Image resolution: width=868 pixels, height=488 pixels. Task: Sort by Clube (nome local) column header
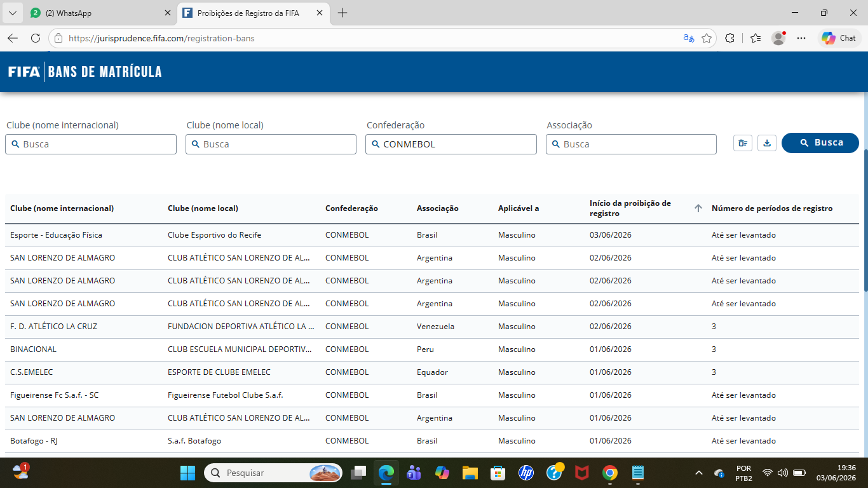tap(203, 208)
